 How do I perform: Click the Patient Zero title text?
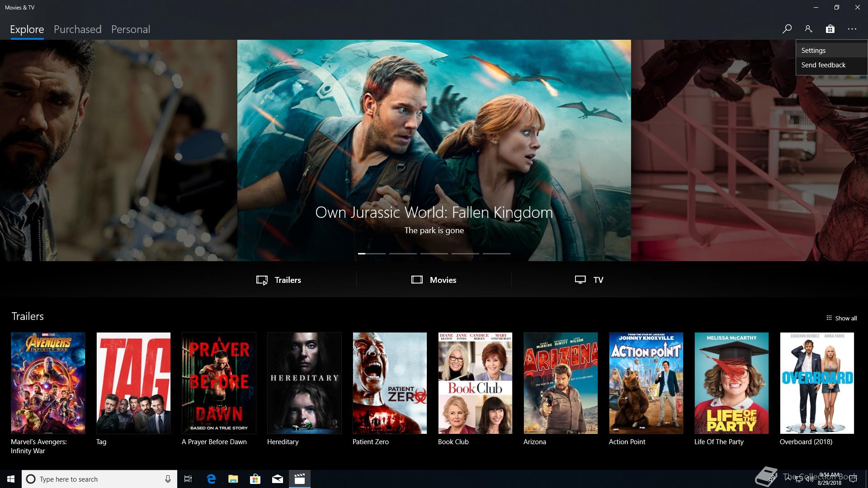coord(371,442)
